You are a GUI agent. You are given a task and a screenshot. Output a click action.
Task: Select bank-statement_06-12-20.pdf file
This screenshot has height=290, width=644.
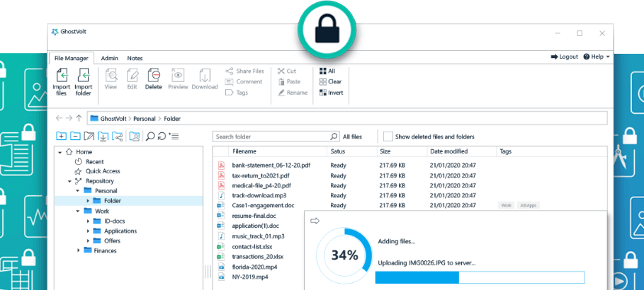tap(271, 166)
